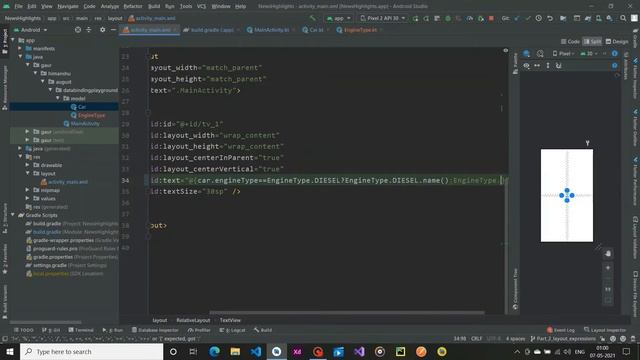The image size is (640, 360).
Task: Toggle view options eye icon in preview
Action: [527, 65]
